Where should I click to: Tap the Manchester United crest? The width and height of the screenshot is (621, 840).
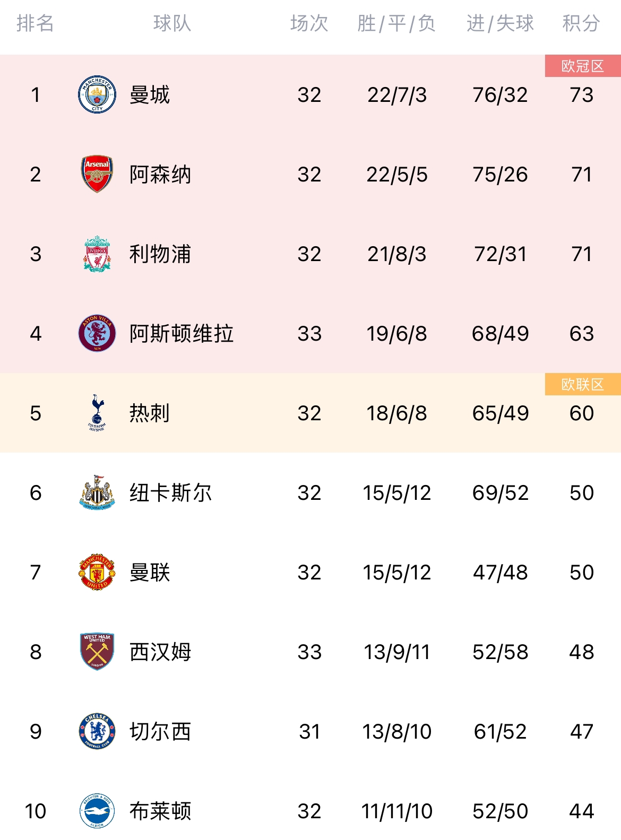click(x=97, y=572)
